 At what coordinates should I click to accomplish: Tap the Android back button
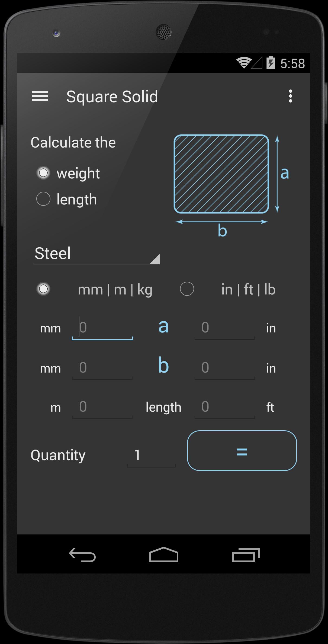click(82, 555)
